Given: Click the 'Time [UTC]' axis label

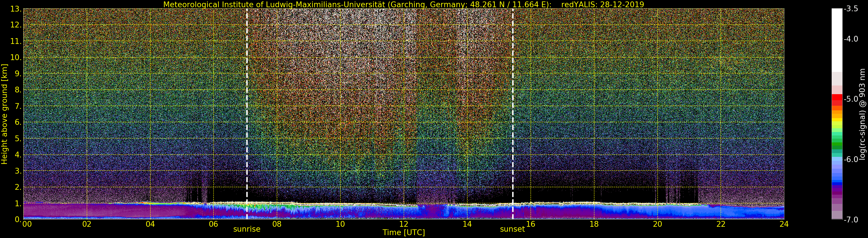Looking at the screenshot, I should click(404, 233).
